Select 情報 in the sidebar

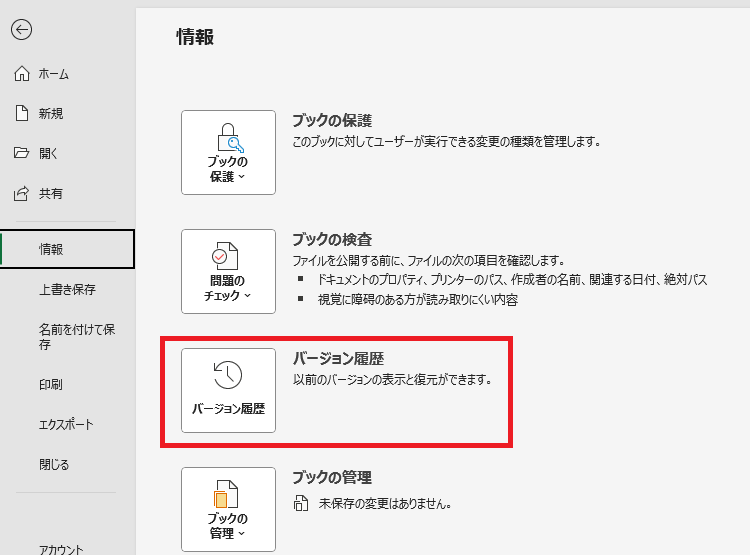click(51, 249)
